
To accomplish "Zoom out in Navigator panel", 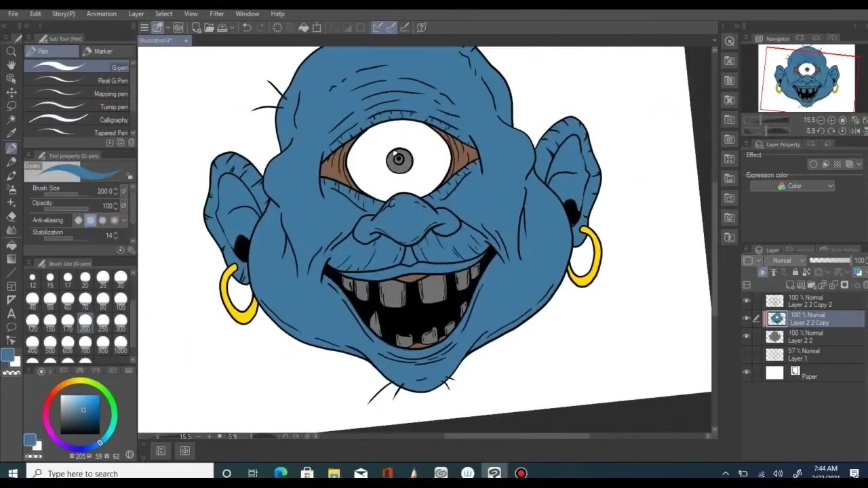I will [x=822, y=120].
